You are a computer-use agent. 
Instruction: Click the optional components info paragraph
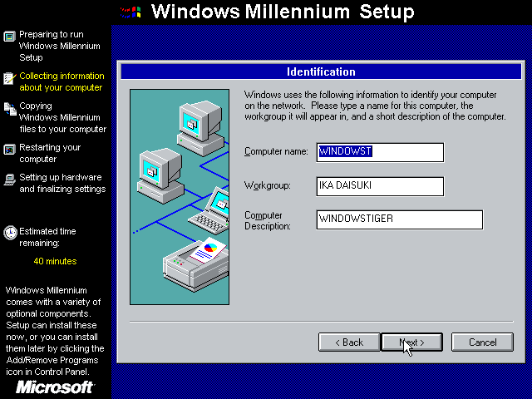55,331
